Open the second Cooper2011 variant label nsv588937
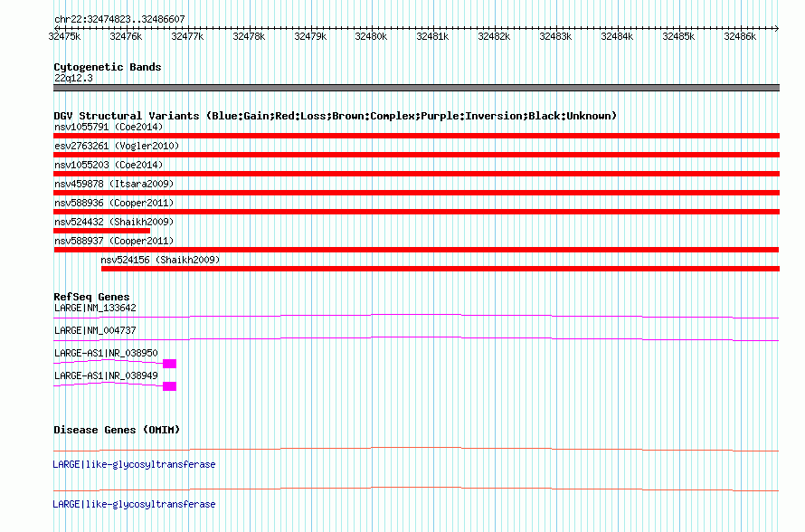805x532 pixels. pos(114,241)
